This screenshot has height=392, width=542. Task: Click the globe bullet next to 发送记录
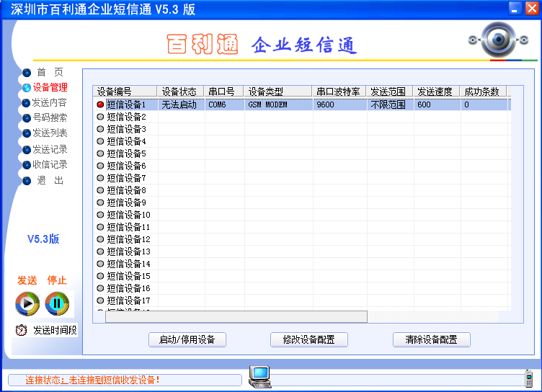point(27,150)
